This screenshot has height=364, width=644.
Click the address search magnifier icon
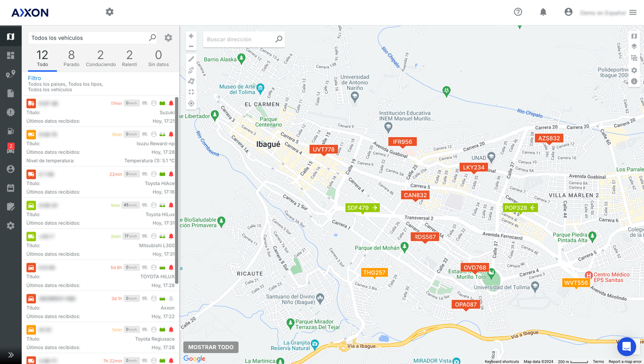pyautogui.click(x=279, y=39)
